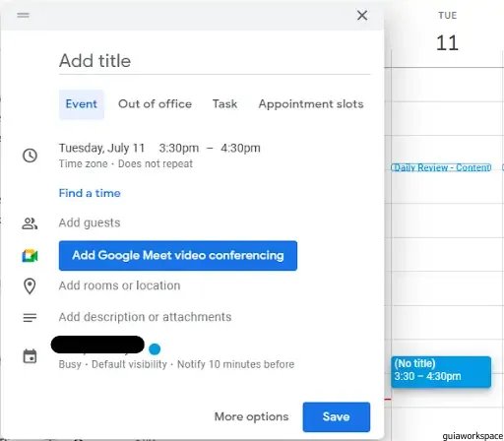Open the Appointment slots tab
Viewport: 504px width, 441px height.
pyautogui.click(x=311, y=104)
